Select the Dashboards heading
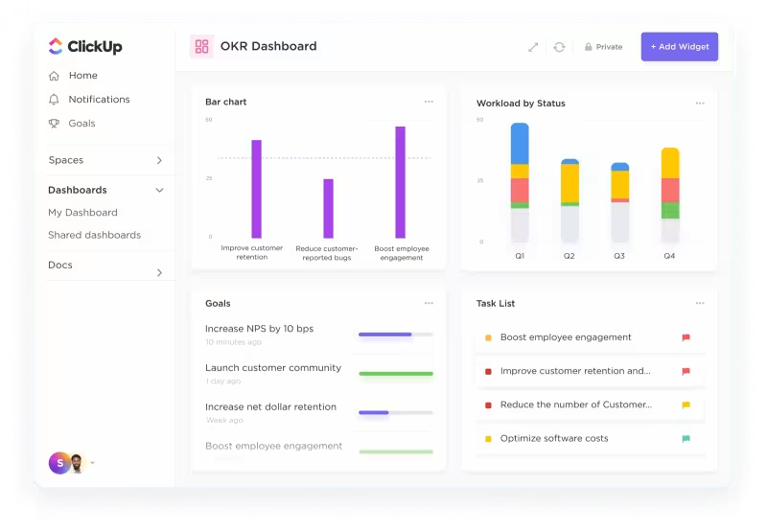The height and width of the screenshot is (532, 767). point(78,190)
